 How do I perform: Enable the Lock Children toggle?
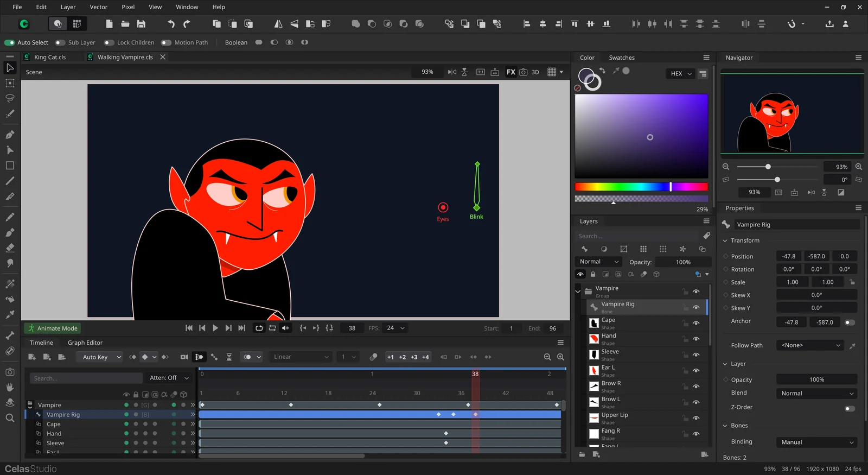pos(109,42)
